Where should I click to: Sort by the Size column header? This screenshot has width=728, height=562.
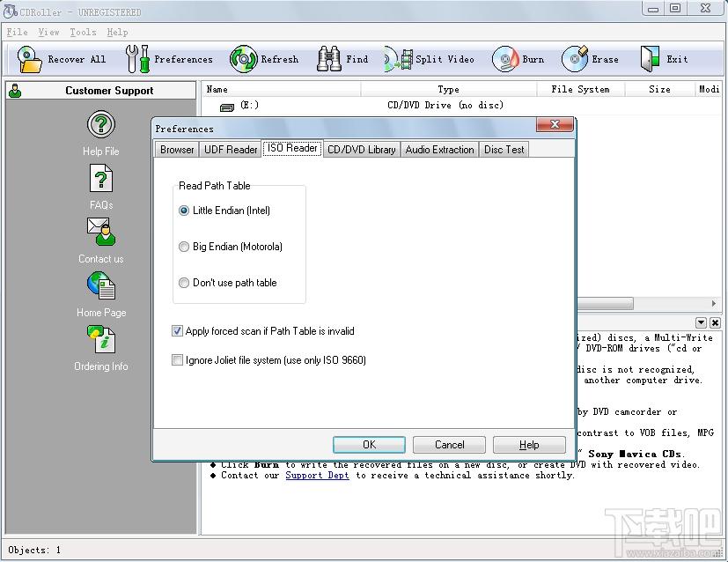[659, 89]
